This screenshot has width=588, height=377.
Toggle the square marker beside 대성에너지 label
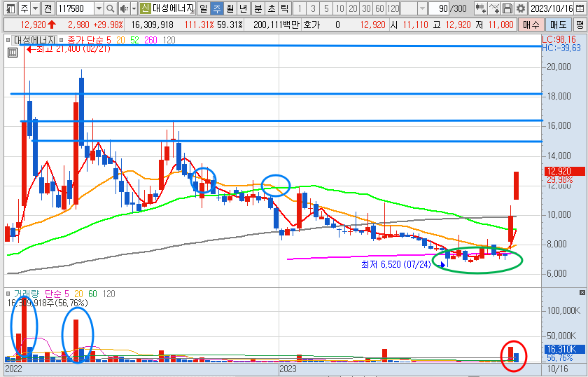pyautogui.click(x=8, y=40)
